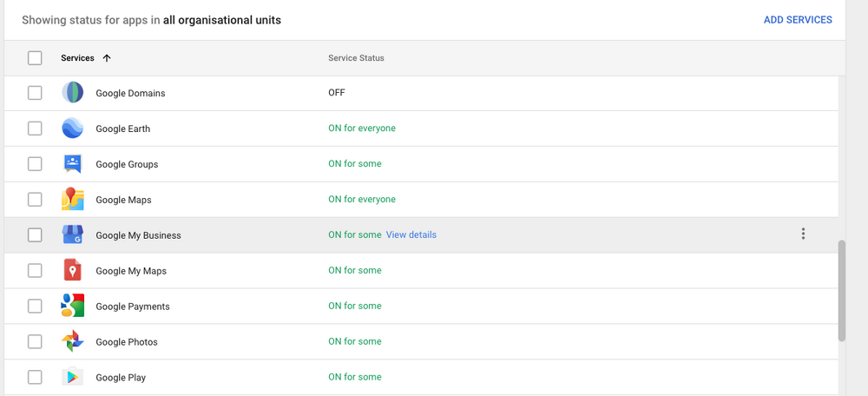Click ON for some status of Google My Maps
Viewport: 868px width, 396px height.
tap(355, 270)
